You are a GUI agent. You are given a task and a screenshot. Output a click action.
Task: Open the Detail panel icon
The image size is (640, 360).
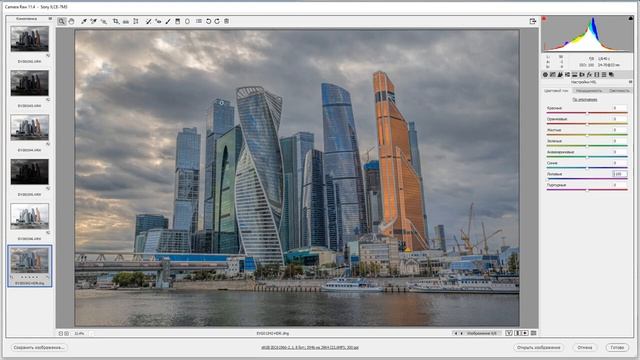click(560, 75)
